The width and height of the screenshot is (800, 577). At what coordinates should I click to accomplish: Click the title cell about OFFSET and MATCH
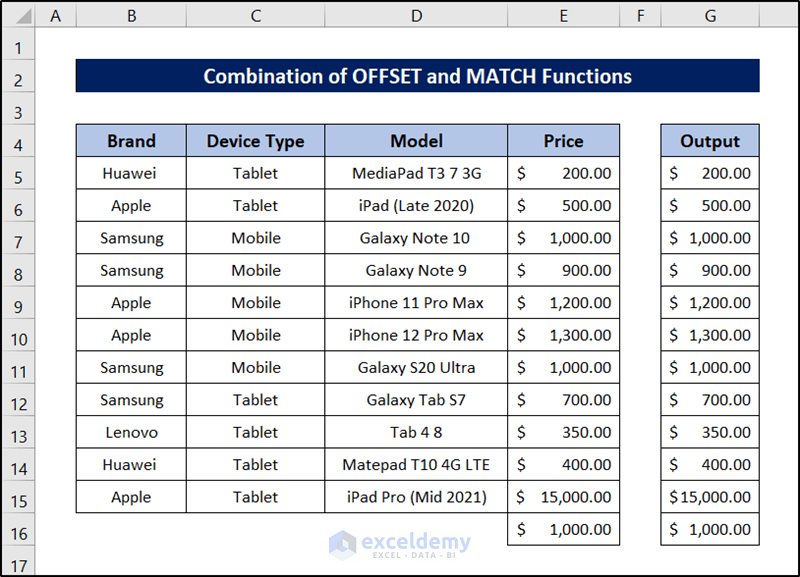click(417, 76)
